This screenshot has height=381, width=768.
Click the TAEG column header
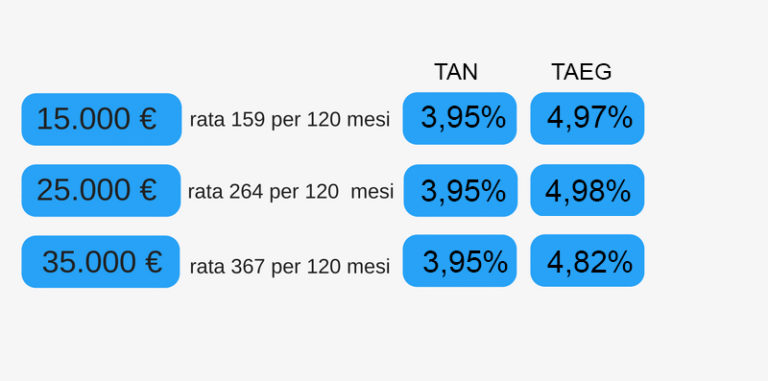(581, 72)
